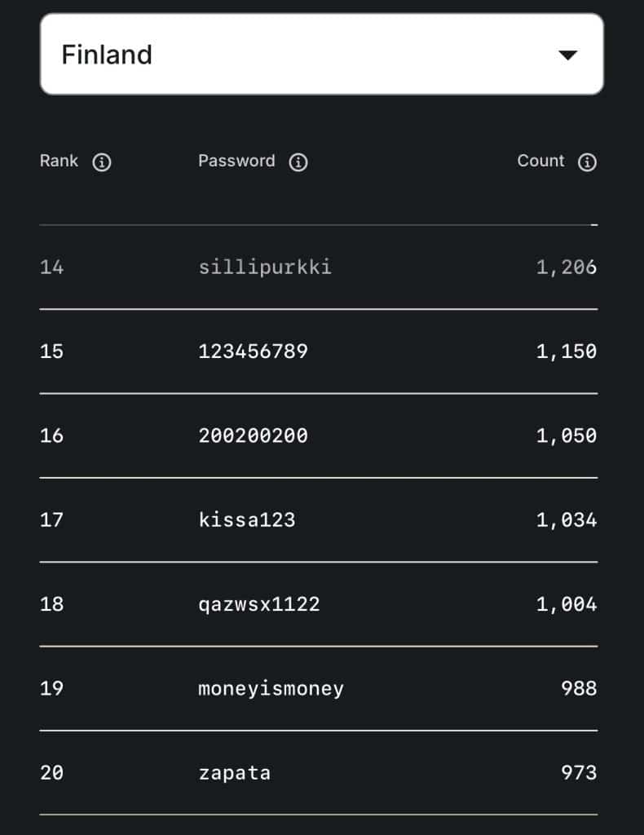
Task: Click the info icon beside Rank
Action: (x=102, y=162)
